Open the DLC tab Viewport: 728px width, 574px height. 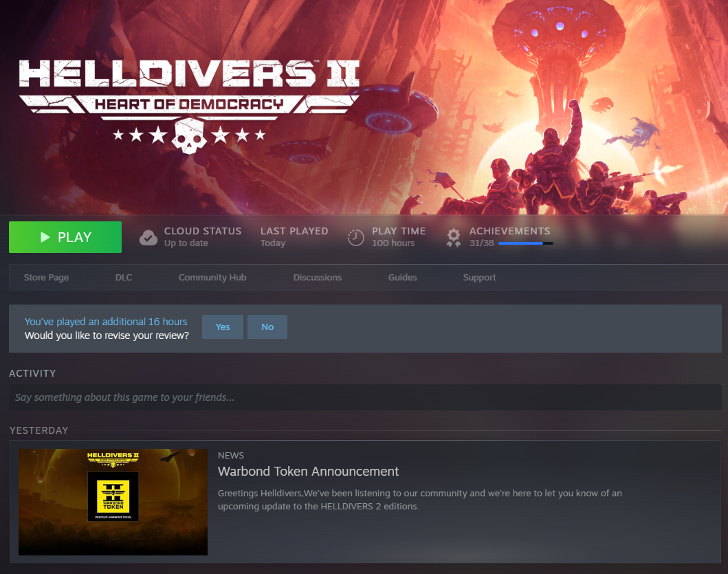124,277
